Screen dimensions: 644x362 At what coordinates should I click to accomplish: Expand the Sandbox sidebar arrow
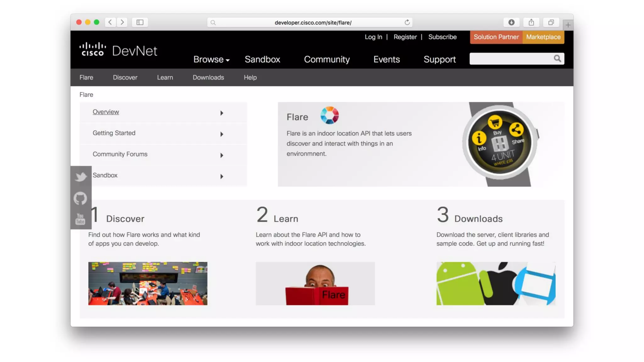(x=221, y=176)
